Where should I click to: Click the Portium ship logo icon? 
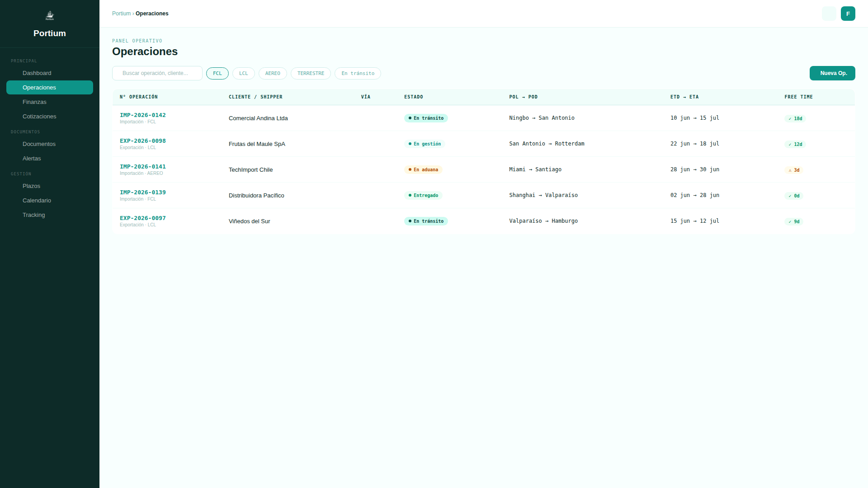point(50,16)
